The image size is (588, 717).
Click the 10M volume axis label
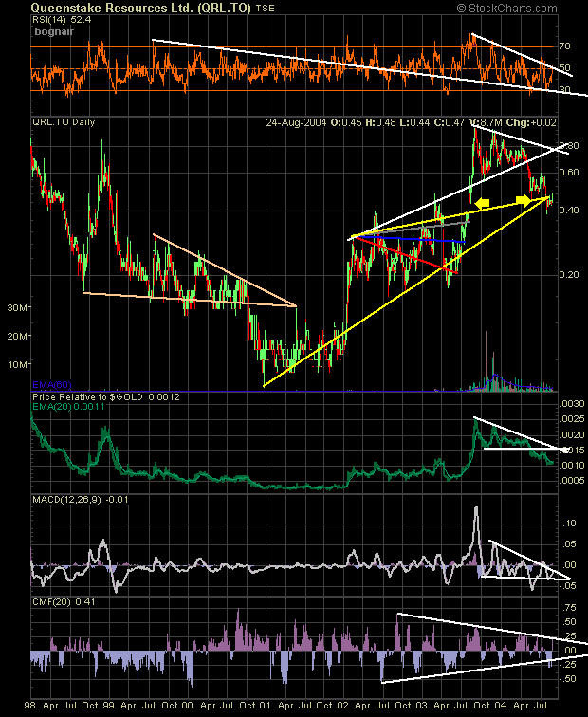pyautogui.click(x=17, y=364)
